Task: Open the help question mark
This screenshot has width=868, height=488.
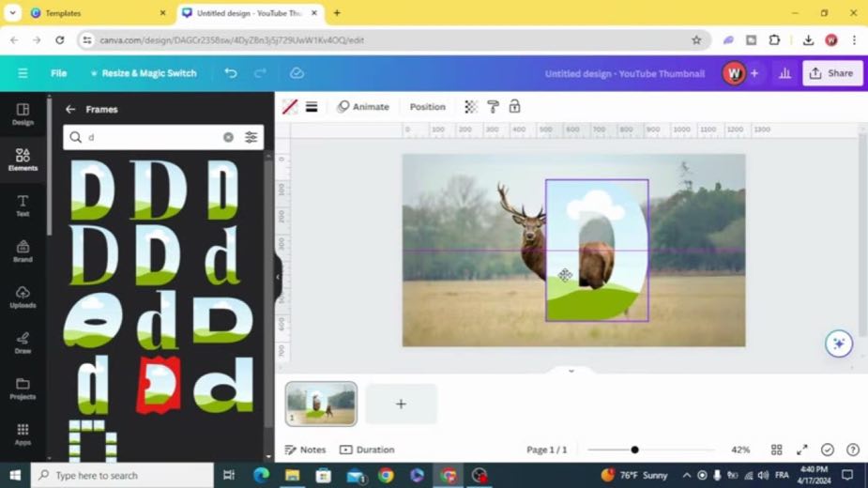Action: point(853,450)
